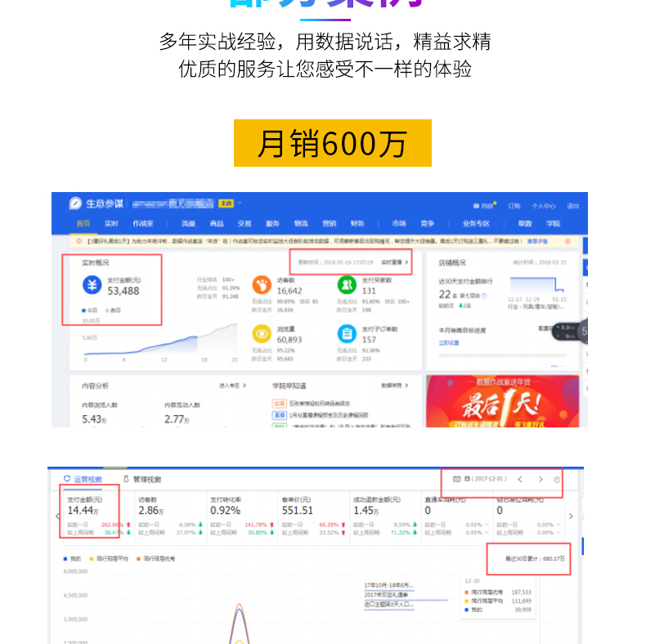Click the blue yen 支付金额 icon

click(x=92, y=284)
